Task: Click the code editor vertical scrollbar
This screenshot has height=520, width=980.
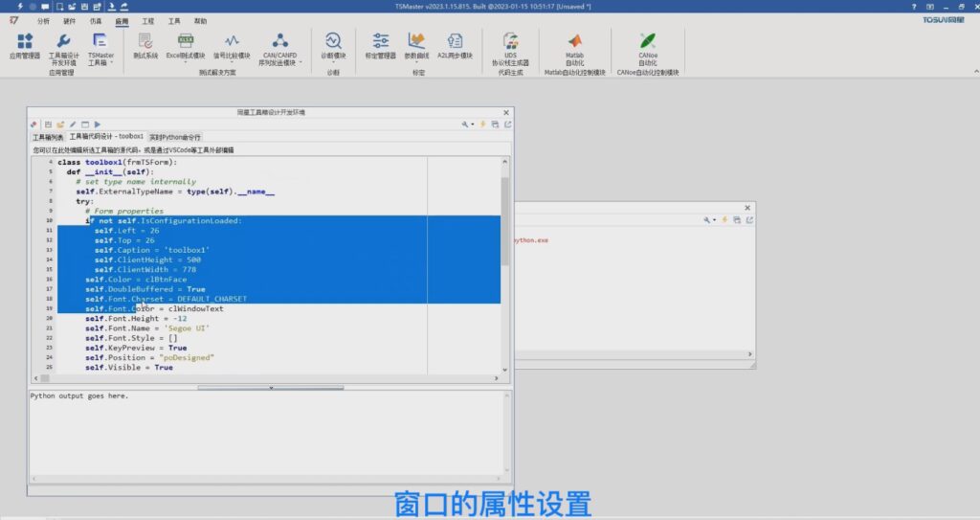Action: pos(505,211)
